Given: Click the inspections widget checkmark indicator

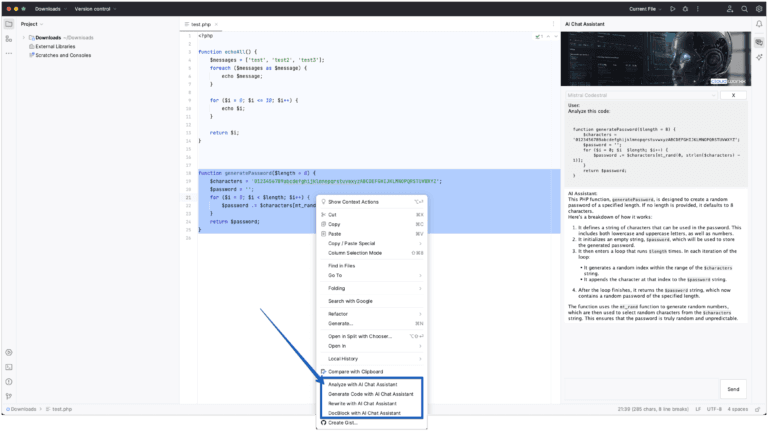Looking at the screenshot, I should [x=539, y=37].
